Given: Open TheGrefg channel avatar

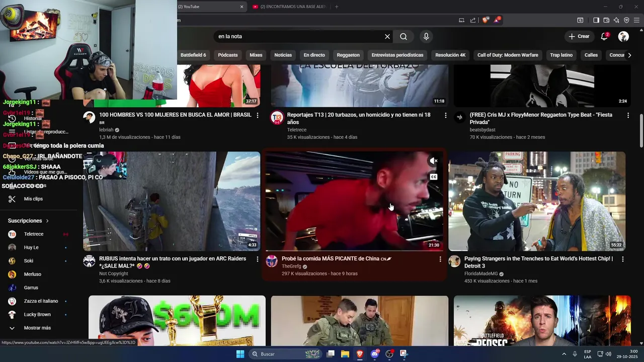Looking at the screenshot, I should [x=272, y=261].
